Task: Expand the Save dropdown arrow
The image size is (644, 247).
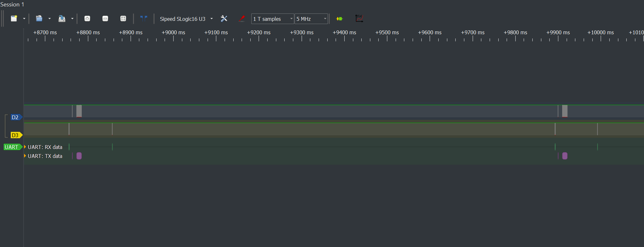Action: (x=72, y=19)
